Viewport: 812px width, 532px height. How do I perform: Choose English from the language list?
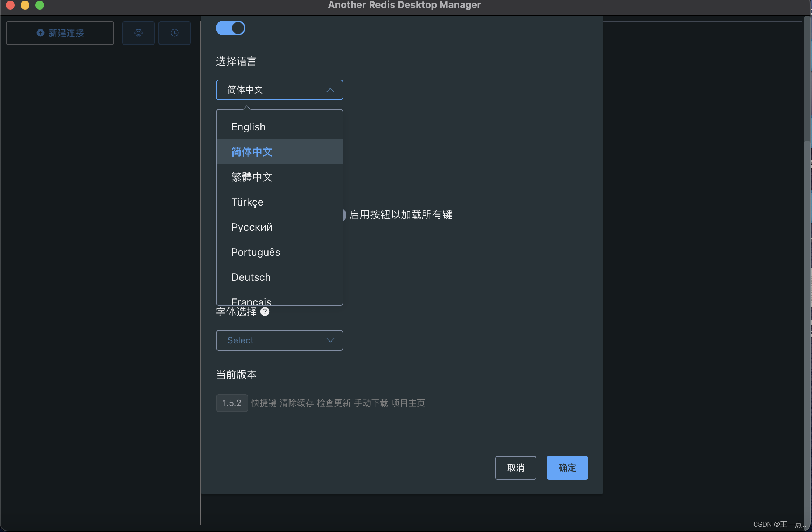248,127
